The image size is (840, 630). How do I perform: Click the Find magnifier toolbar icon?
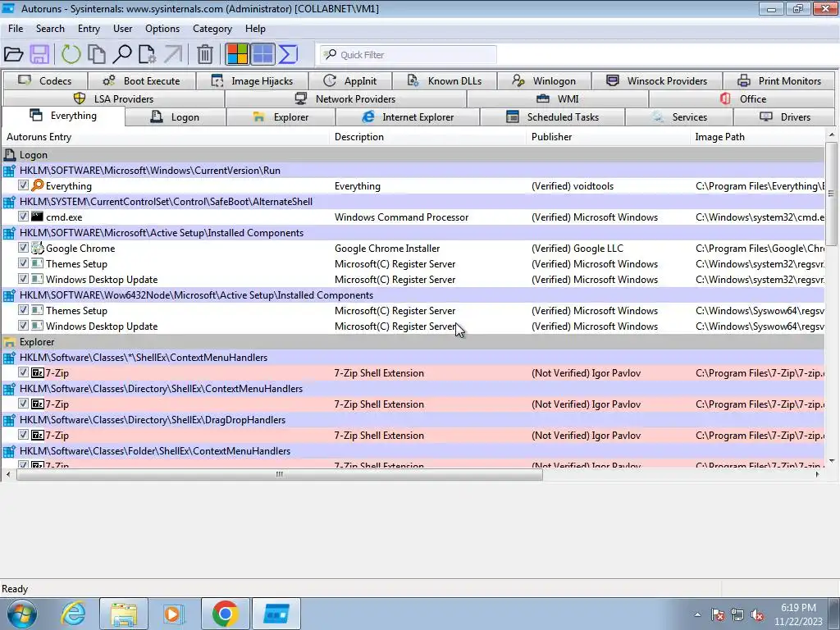click(x=122, y=54)
